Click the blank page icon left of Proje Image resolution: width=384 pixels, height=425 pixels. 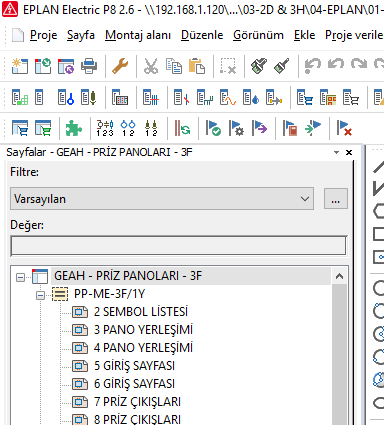tap(18, 35)
